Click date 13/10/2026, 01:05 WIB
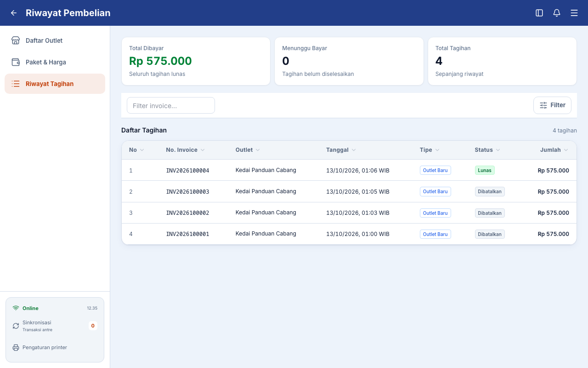 click(358, 192)
